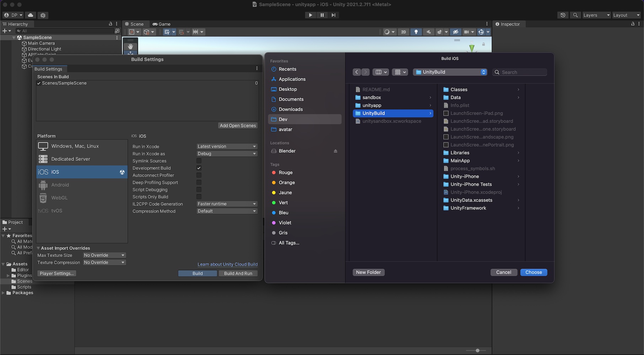Viewport: 644px width, 355px height.
Task: Toggle the Gizmos globe icon
Action: click(x=481, y=32)
